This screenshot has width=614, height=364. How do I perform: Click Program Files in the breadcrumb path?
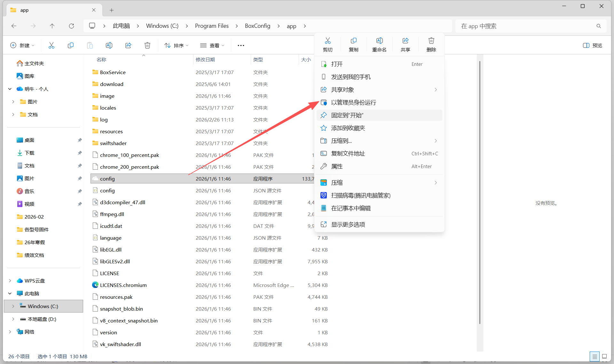pyautogui.click(x=212, y=26)
